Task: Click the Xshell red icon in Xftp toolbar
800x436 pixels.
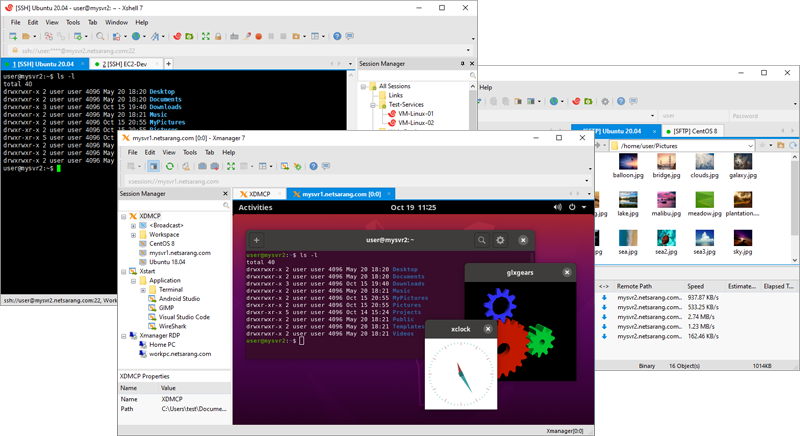Action: [x=577, y=101]
